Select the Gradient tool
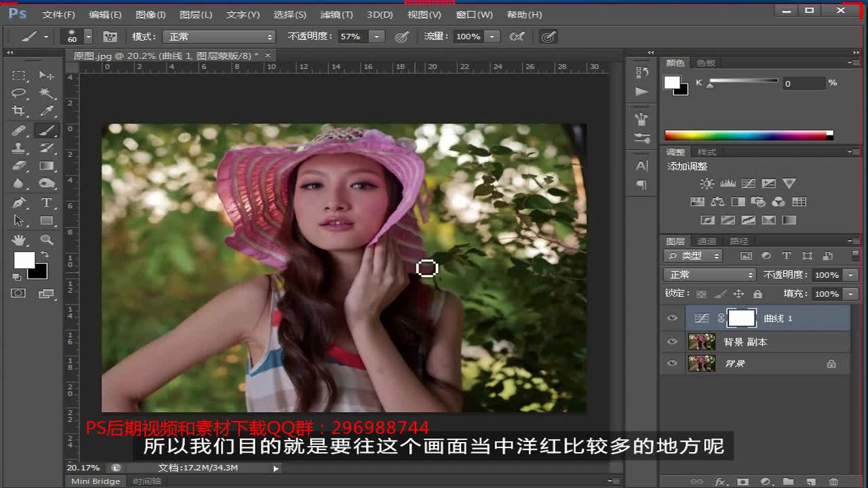The image size is (868, 488). click(x=46, y=166)
